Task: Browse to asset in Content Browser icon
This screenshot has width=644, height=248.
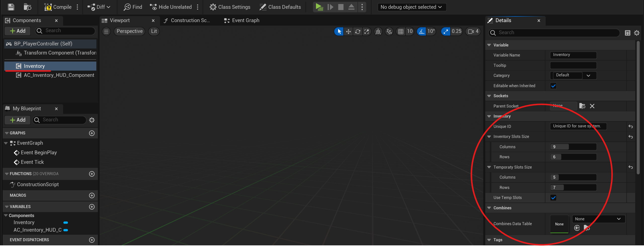Action: coord(27,7)
